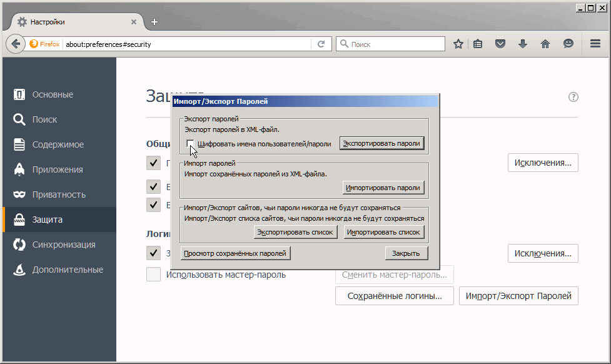
Task: Select Приватность in the sidebar
Action: 59,195
